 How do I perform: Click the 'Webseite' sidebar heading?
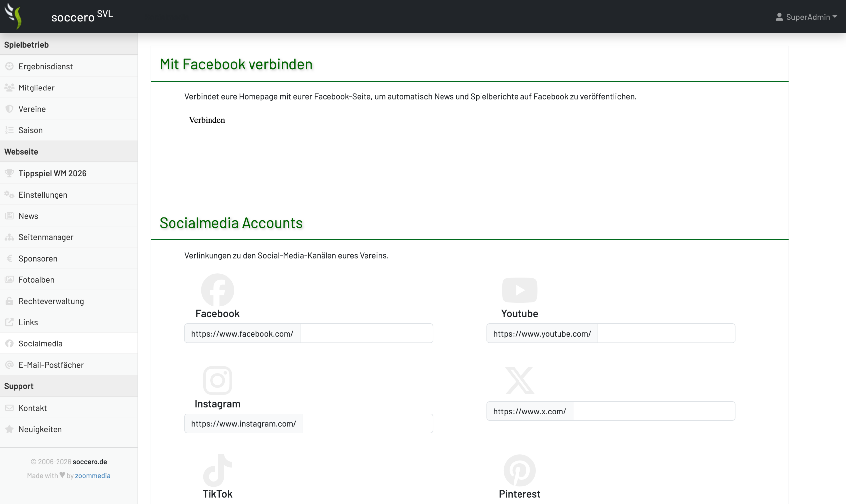pos(21,152)
